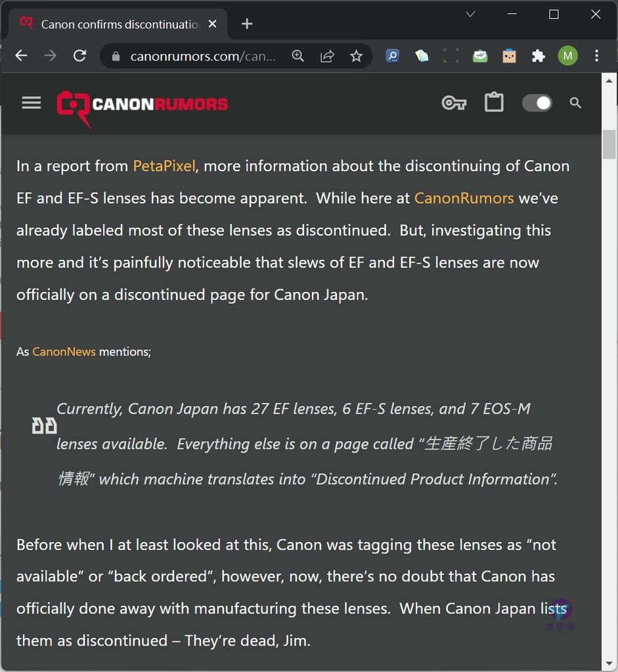Click the scrollbar down arrow
The width and height of the screenshot is (618, 672).
coord(609,664)
